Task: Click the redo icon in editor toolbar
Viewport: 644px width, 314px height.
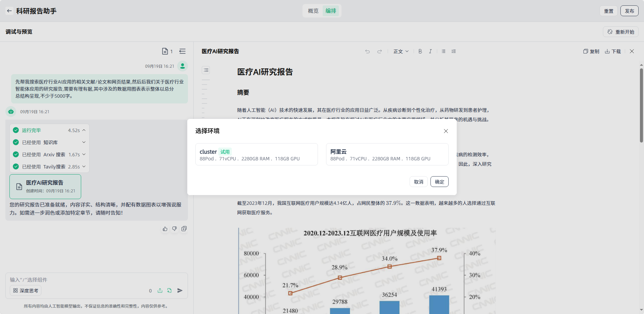Action: pyautogui.click(x=380, y=51)
